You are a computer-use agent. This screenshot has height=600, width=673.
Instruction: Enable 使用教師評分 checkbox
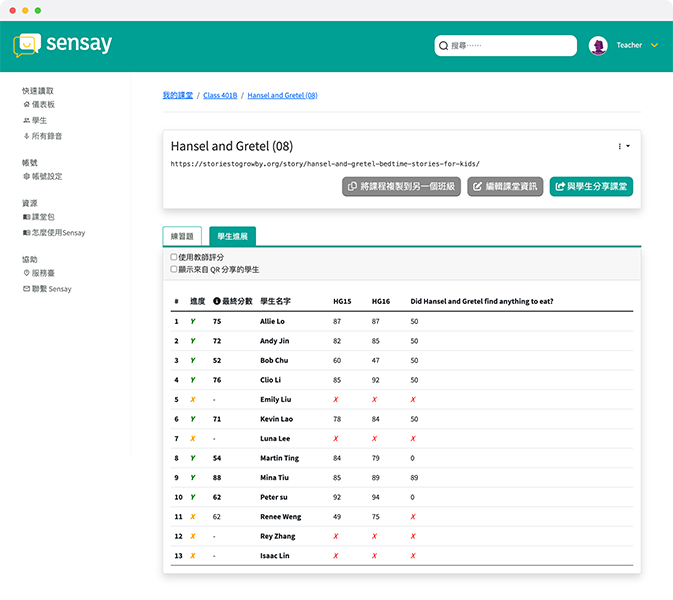point(174,257)
